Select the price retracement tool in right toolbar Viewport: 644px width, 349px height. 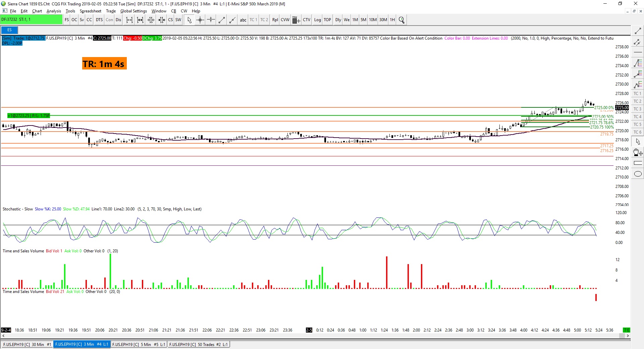[638, 63]
